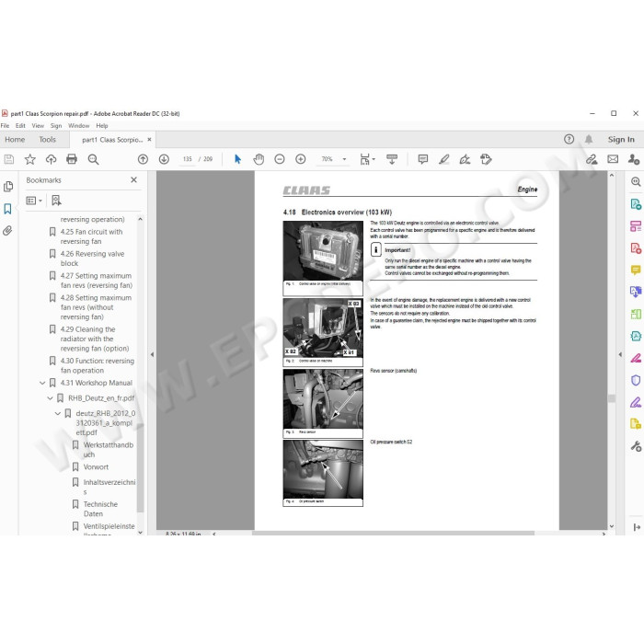
Task: Switch to the Tools tab
Action: (x=47, y=140)
